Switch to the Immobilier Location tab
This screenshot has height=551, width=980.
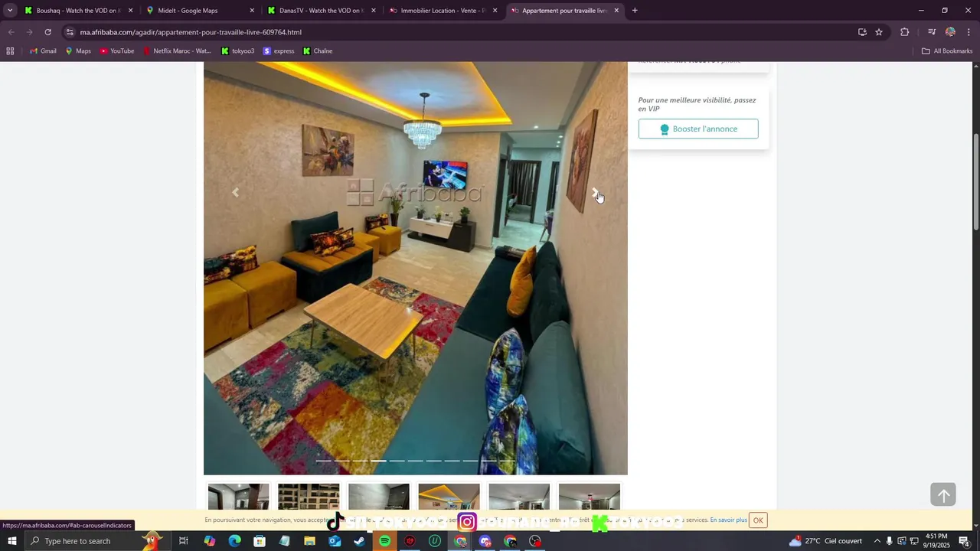443,11
